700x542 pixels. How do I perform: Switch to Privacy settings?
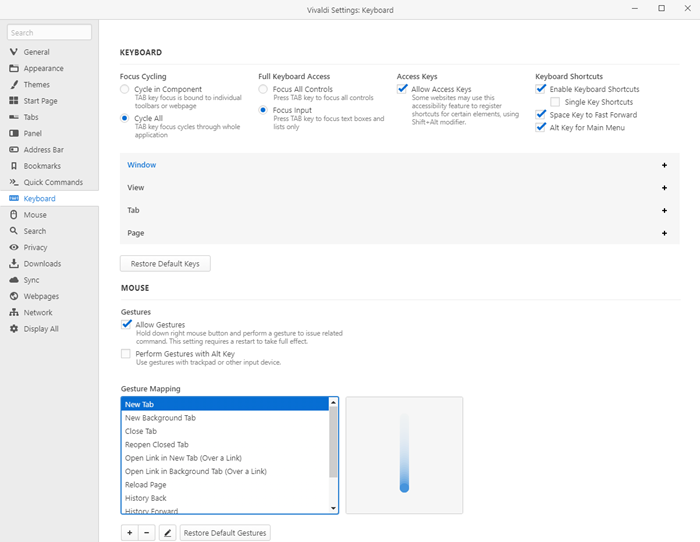(x=49, y=247)
